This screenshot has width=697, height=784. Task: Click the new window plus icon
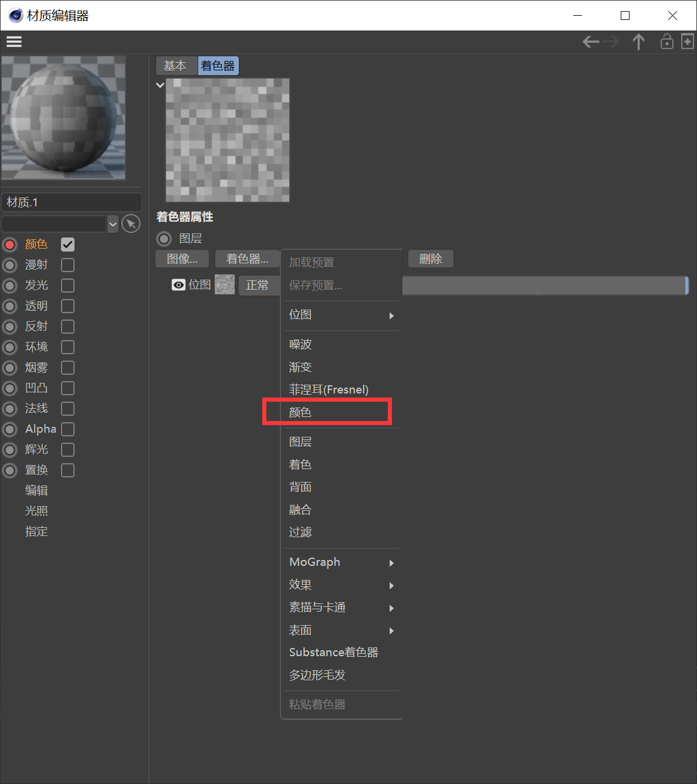coord(687,41)
